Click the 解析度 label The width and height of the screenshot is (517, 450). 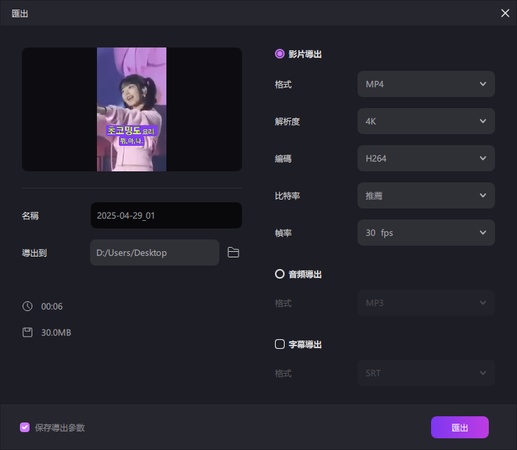pyautogui.click(x=287, y=121)
